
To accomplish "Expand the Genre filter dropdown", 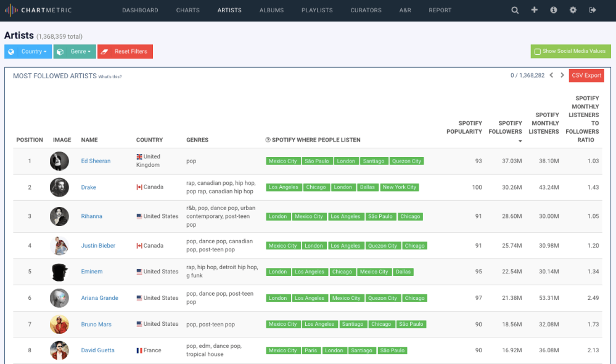I will click(75, 52).
